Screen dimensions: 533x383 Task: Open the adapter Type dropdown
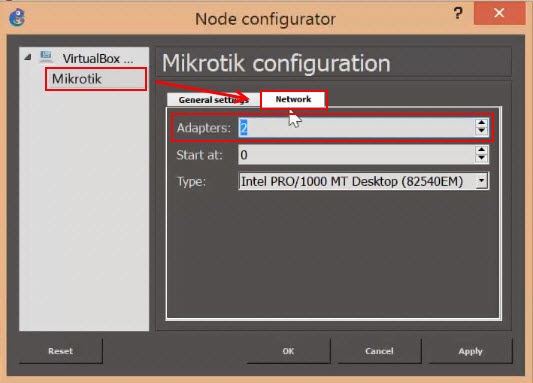(x=364, y=181)
